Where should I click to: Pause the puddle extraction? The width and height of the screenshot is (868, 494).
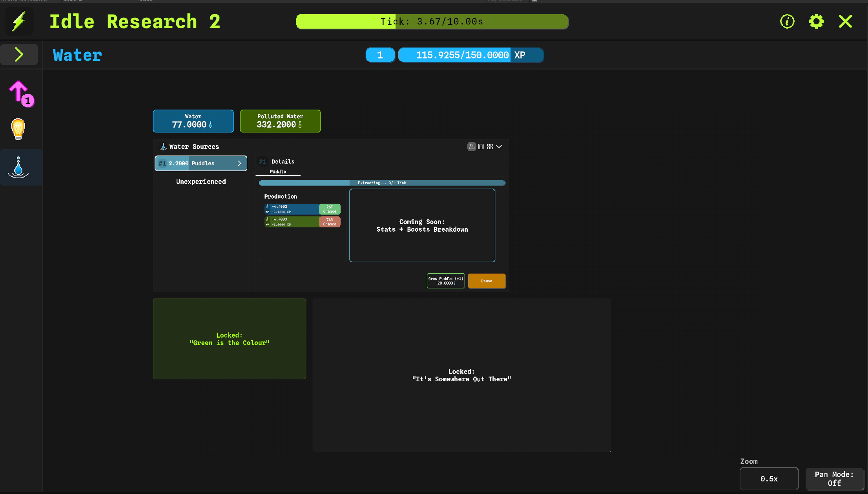[x=487, y=281]
